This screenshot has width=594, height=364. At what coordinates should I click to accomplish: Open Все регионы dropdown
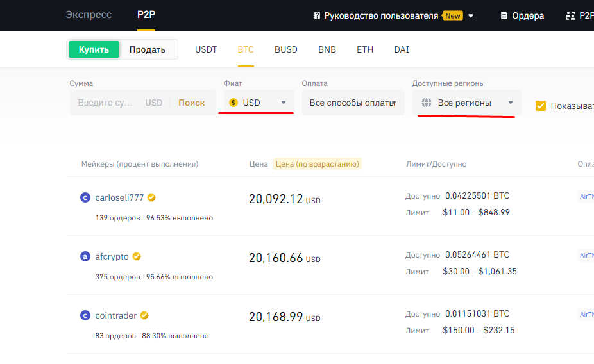tap(467, 103)
